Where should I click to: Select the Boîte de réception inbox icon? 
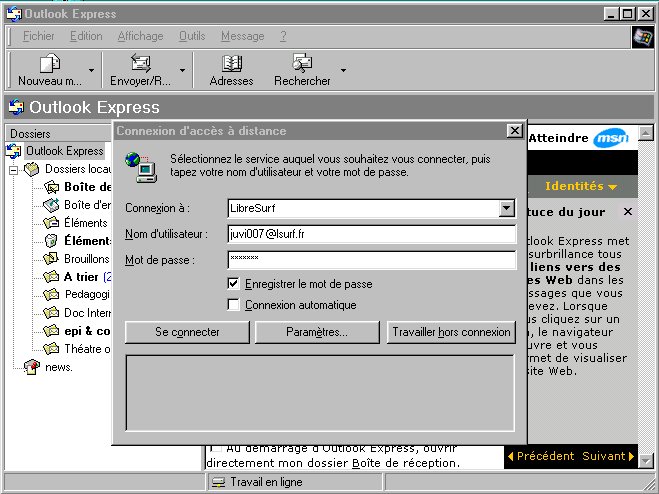tap(51, 187)
